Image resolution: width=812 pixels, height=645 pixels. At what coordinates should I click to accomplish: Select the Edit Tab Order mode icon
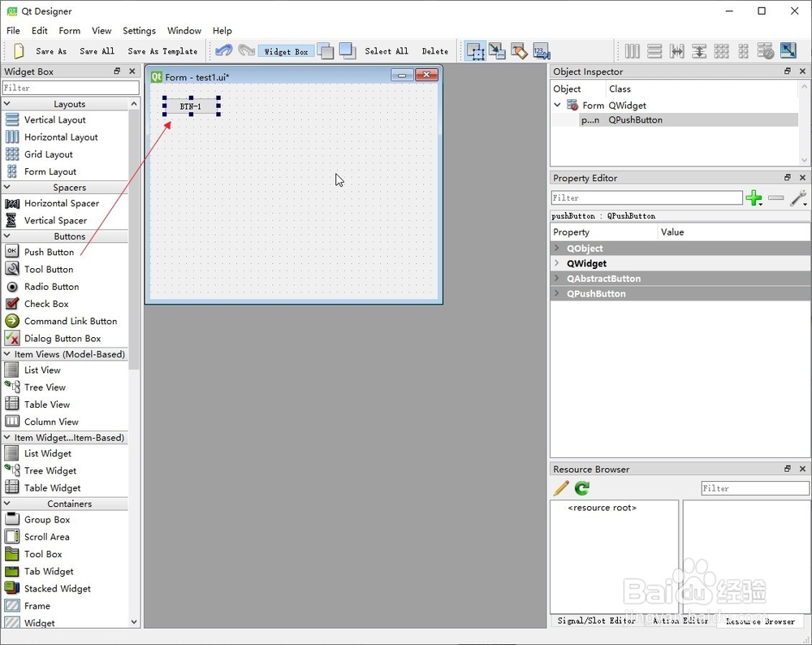[541, 50]
